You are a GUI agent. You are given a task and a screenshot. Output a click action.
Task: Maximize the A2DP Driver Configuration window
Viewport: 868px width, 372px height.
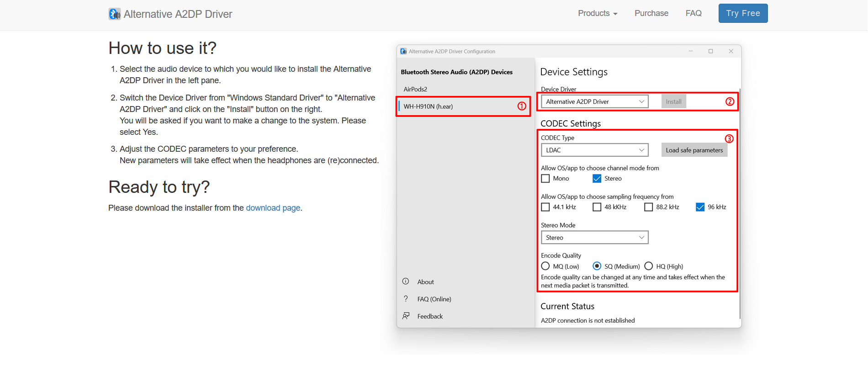click(711, 51)
